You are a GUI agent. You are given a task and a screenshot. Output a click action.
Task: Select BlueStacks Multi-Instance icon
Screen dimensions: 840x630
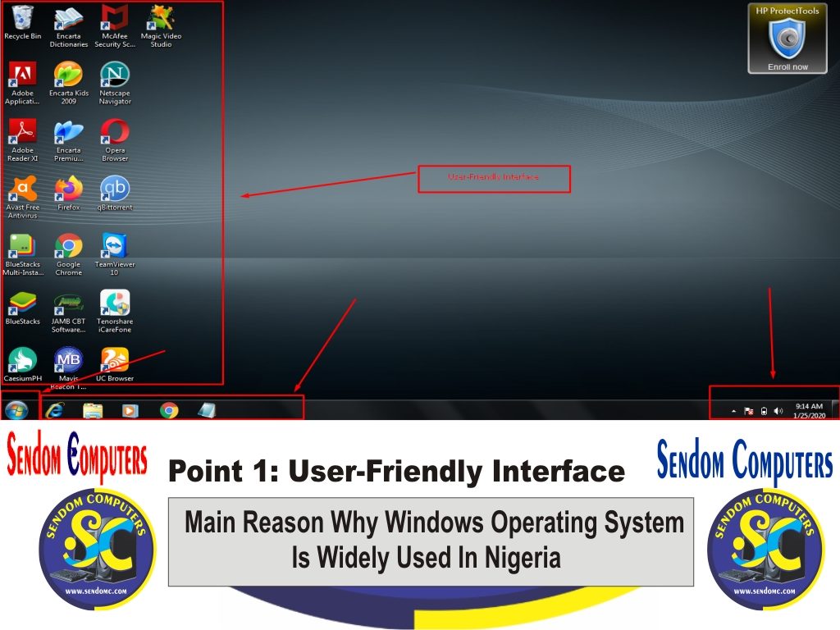[x=22, y=254]
